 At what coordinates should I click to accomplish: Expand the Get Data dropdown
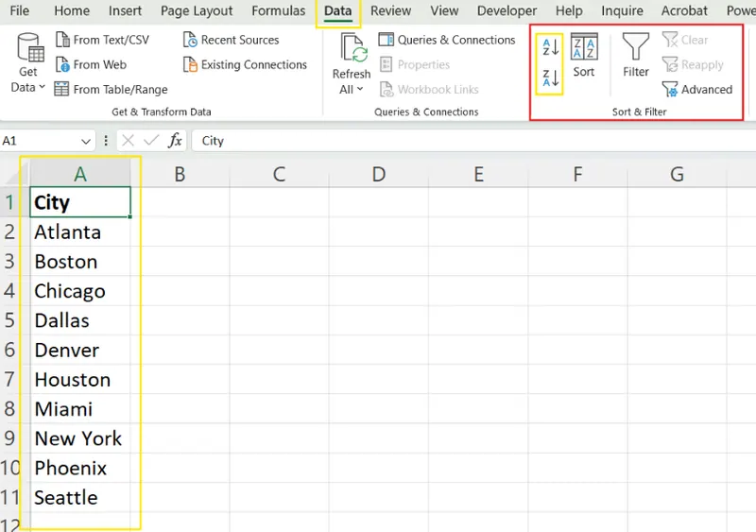pos(28,87)
